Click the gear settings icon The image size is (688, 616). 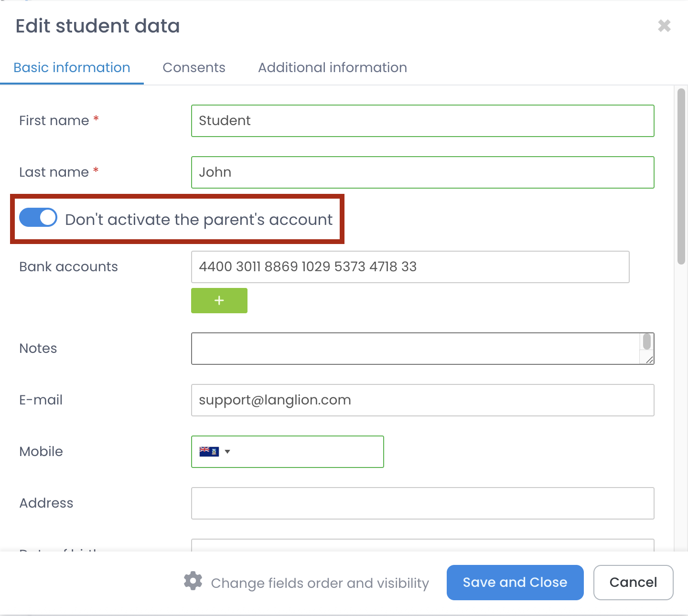point(193,581)
